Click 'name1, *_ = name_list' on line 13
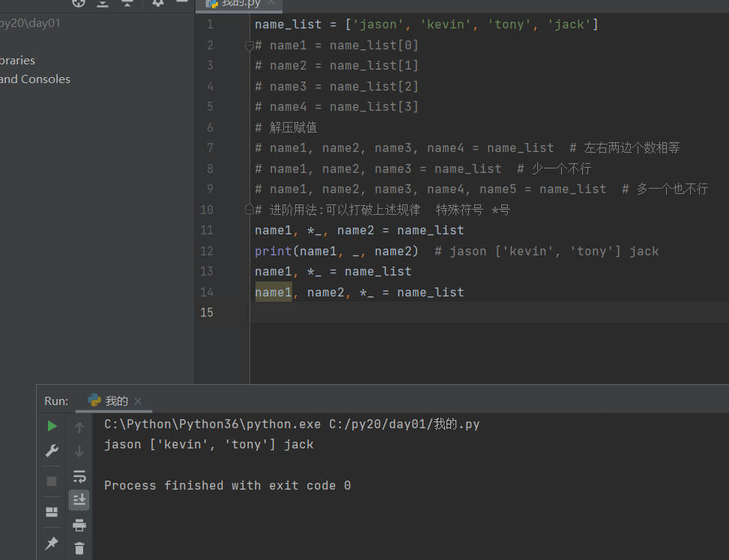The height and width of the screenshot is (560, 729). coord(333,272)
